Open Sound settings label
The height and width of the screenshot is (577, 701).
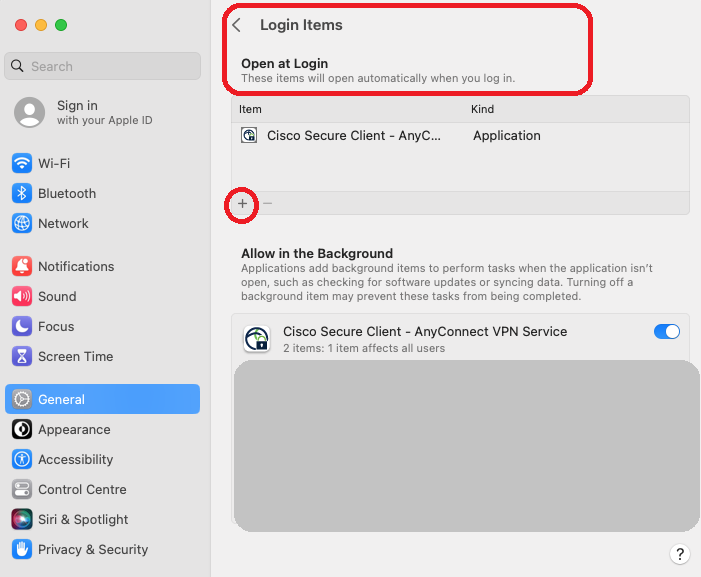[57, 296]
